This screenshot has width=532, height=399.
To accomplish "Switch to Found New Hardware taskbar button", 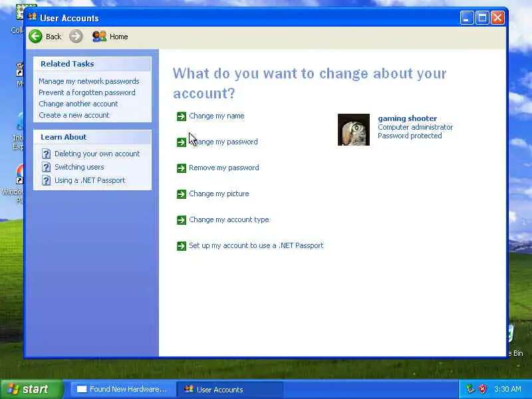I will click(x=123, y=389).
